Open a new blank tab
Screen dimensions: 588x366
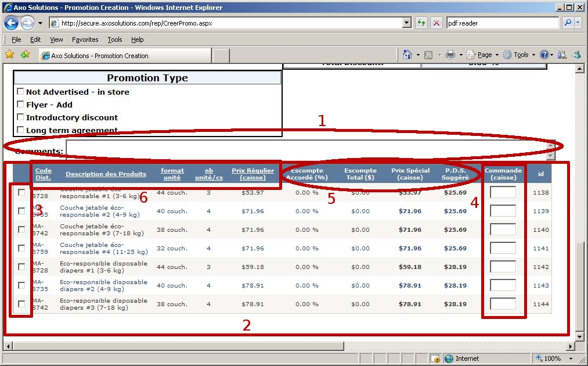click(221, 56)
